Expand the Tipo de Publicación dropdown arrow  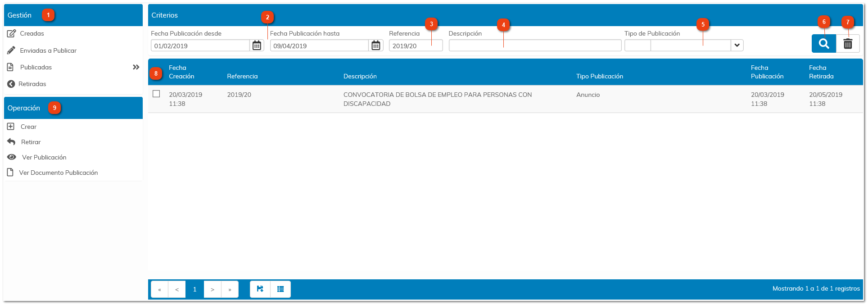click(737, 46)
